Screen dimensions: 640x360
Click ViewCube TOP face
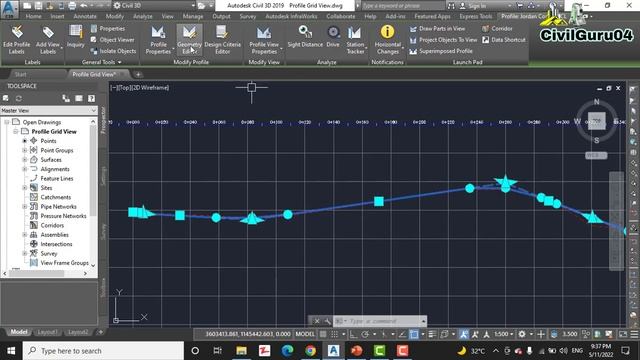point(596,121)
